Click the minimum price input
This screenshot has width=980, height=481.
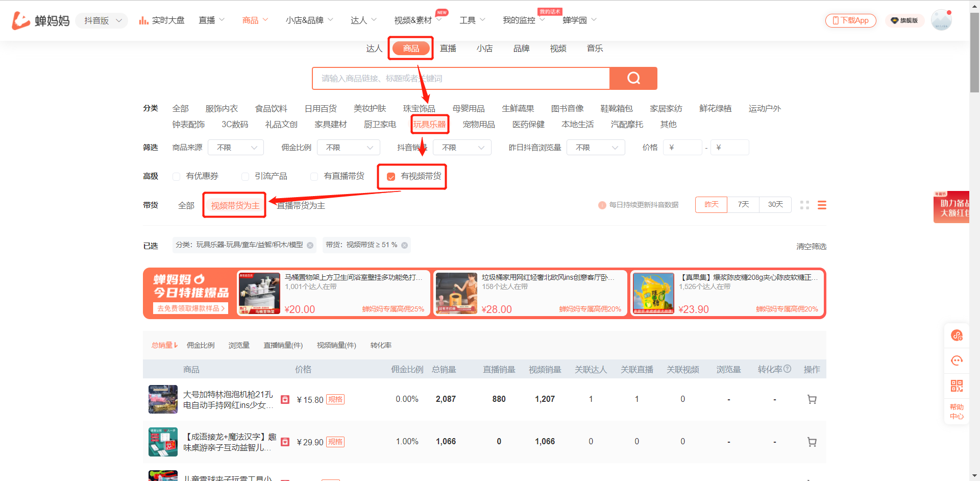click(x=682, y=147)
